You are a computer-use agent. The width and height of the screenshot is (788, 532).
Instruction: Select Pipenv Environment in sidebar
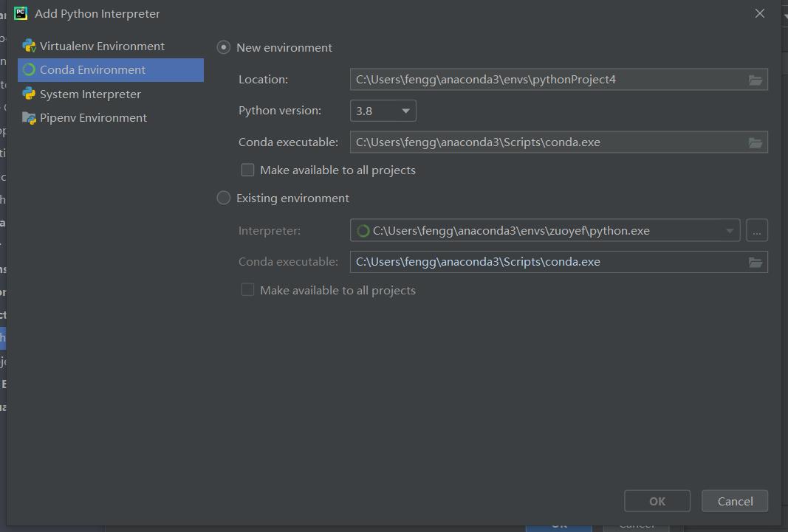coord(111,117)
